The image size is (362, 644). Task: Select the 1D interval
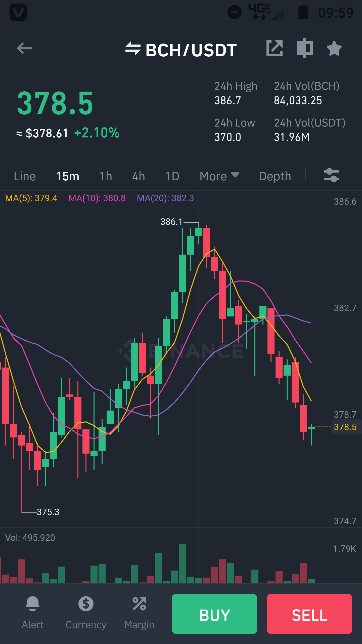click(172, 176)
